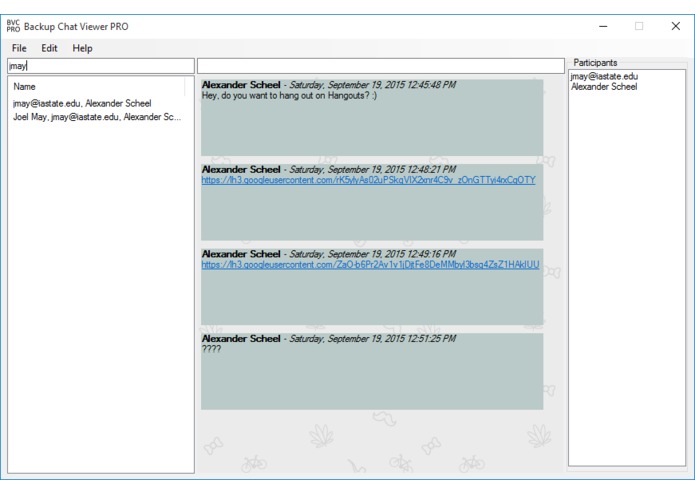Click the 12:51:25 PM message timestamp

372,338
